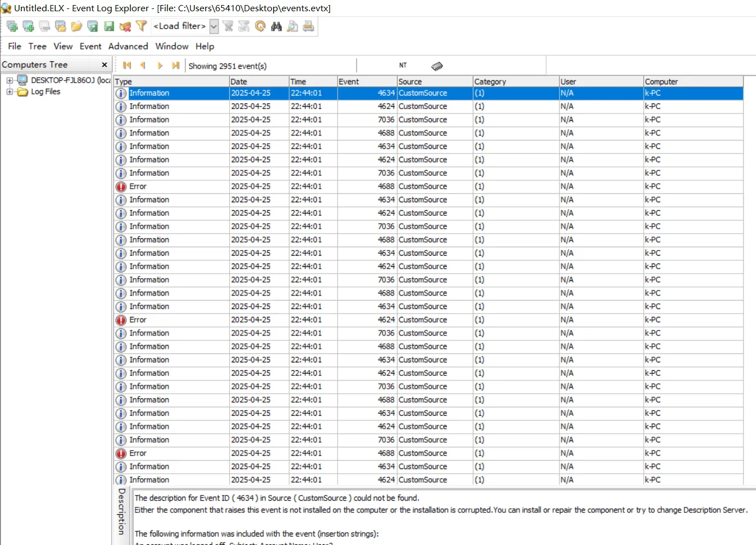Click the Print icon in toolbar
The height and width of the screenshot is (545, 756).
click(308, 26)
